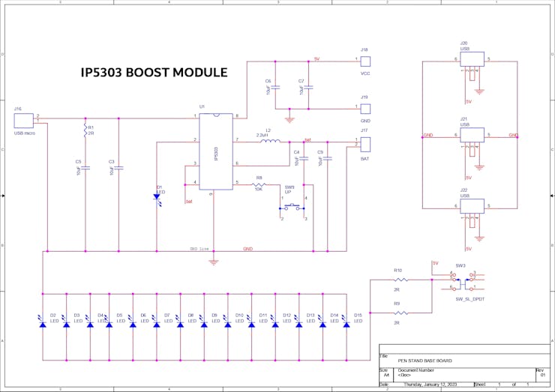Viewport: 555px width, 392px height.
Task: Click the 5V label above SW3 switch
Action: click(x=435, y=263)
